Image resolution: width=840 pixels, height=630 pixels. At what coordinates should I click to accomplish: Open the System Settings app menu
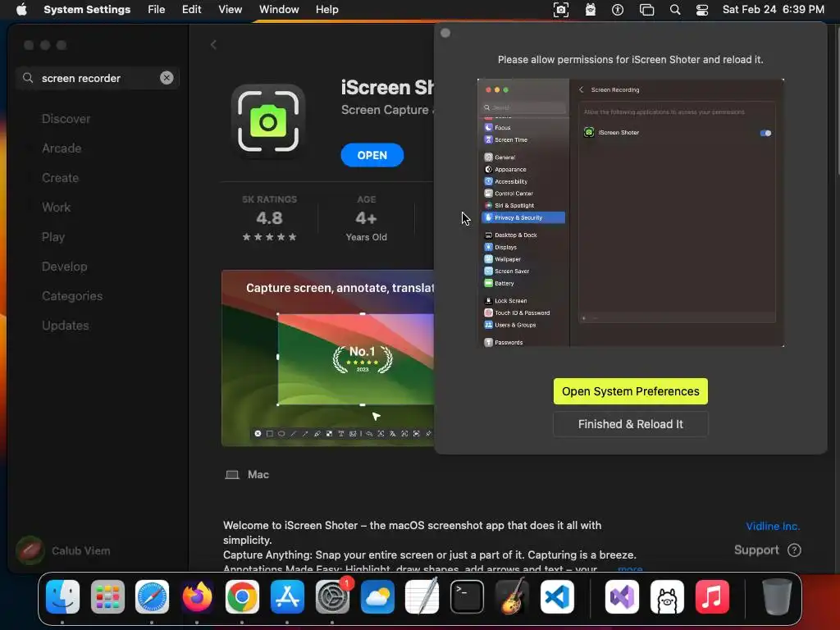[x=87, y=10]
